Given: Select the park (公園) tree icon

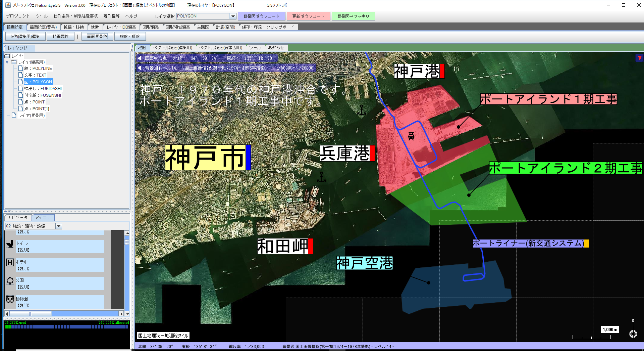Looking at the screenshot, I should (10, 281).
